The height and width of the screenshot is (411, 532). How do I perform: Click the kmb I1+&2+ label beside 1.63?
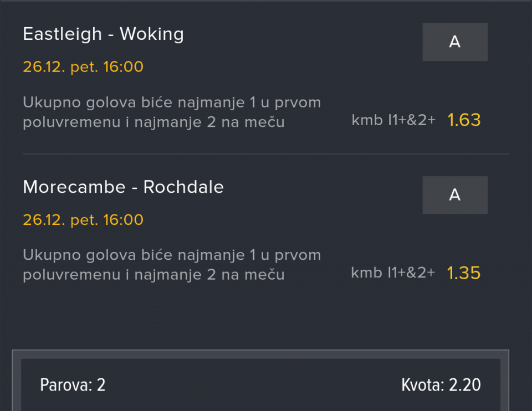(x=393, y=120)
